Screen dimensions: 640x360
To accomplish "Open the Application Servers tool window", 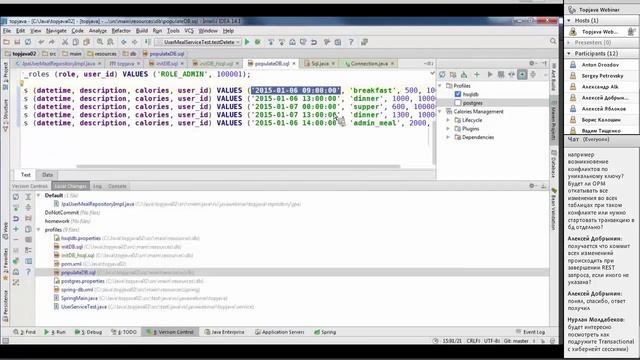I will [x=280, y=332].
